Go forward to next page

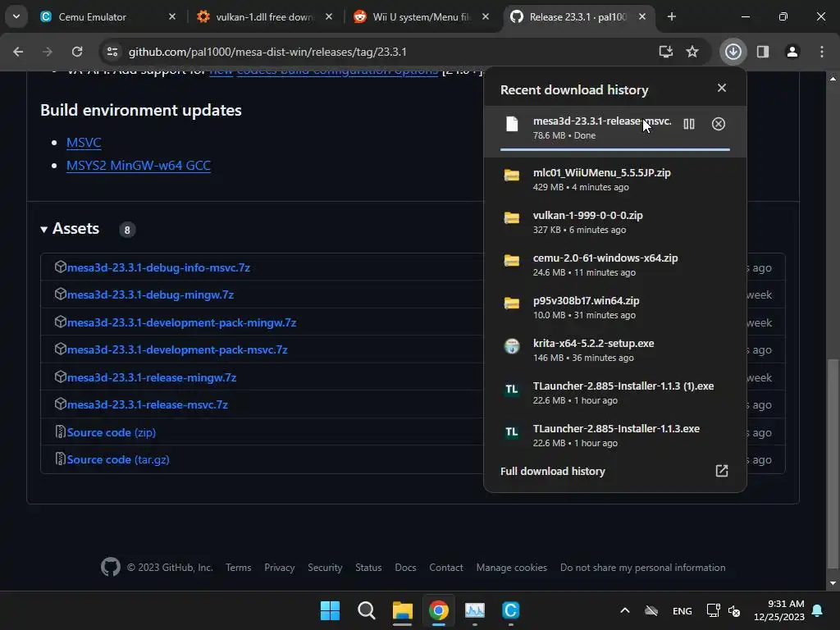tap(48, 52)
